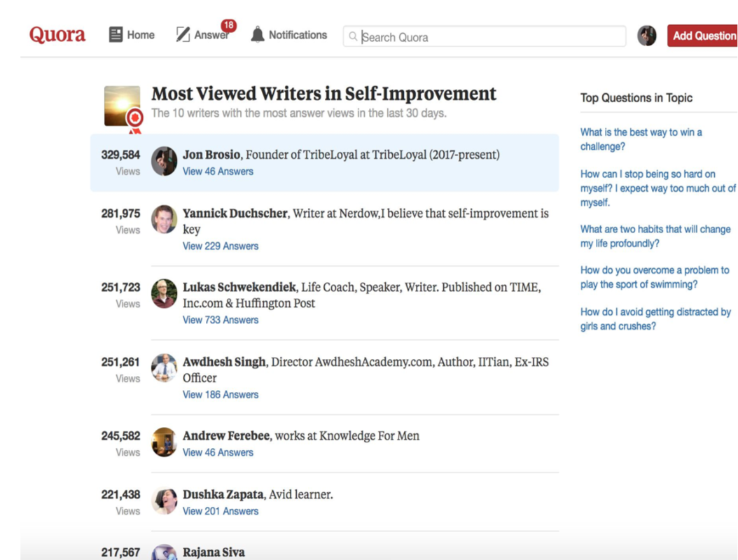The image size is (738, 560).
Task: Click the search magnifier icon
Action: click(353, 36)
